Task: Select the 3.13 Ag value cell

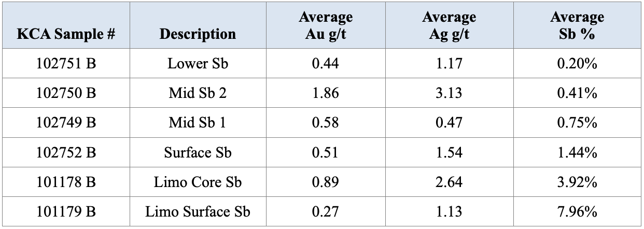Action: point(449,93)
